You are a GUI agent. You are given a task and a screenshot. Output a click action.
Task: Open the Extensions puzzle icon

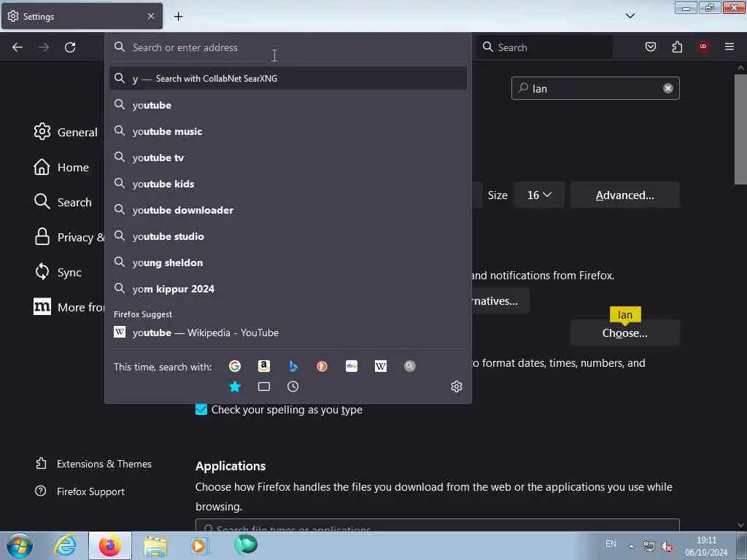coord(677,47)
